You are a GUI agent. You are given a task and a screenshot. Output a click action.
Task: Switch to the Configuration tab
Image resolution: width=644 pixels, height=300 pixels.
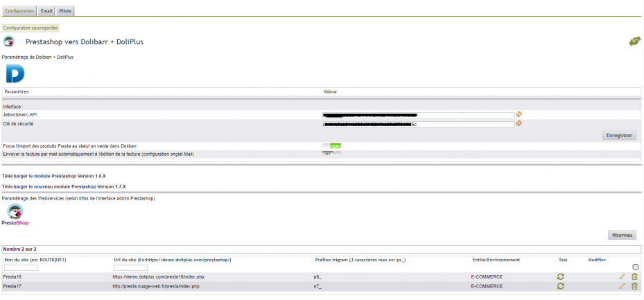pyautogui.click(x=19, y=11)
